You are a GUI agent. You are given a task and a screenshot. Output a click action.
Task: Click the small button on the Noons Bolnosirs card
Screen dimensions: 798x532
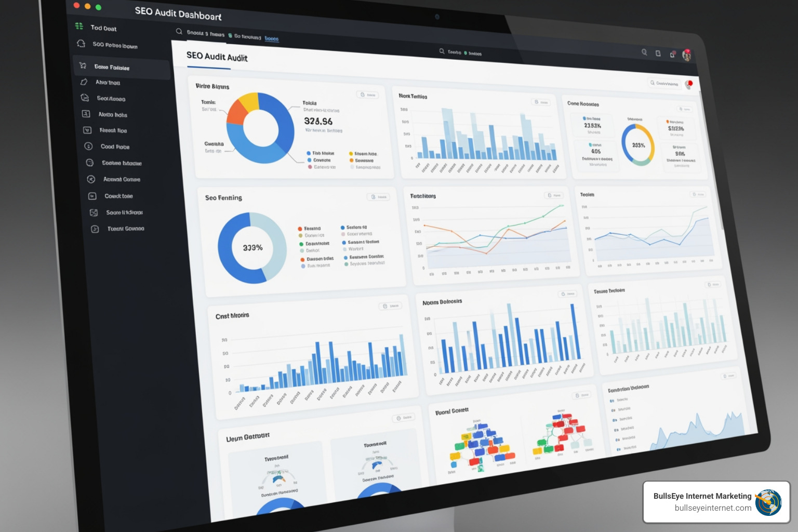point(567,294)
